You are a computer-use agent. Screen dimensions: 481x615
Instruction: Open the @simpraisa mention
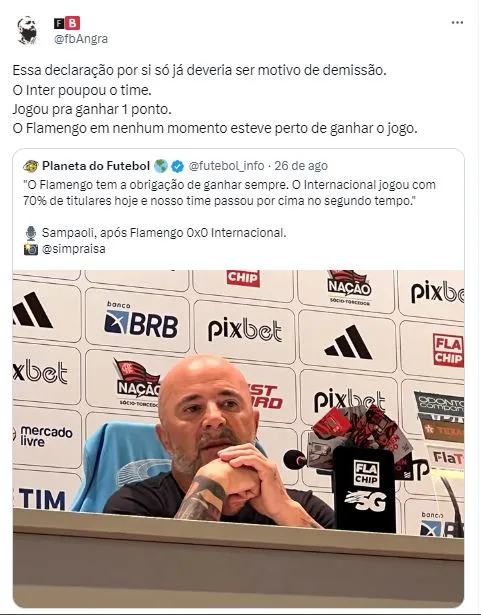tap(74, 249)
